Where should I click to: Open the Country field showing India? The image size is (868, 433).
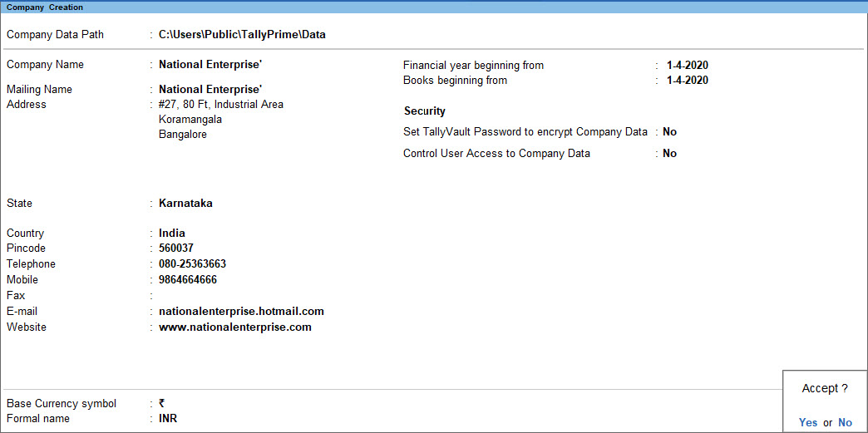(x=171, y=233)
